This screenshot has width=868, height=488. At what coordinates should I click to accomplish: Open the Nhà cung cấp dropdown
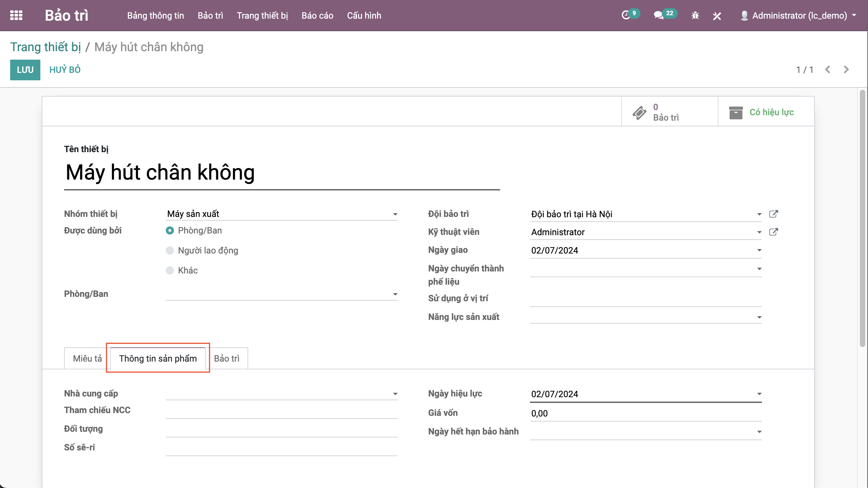click(x=395, y=394)
